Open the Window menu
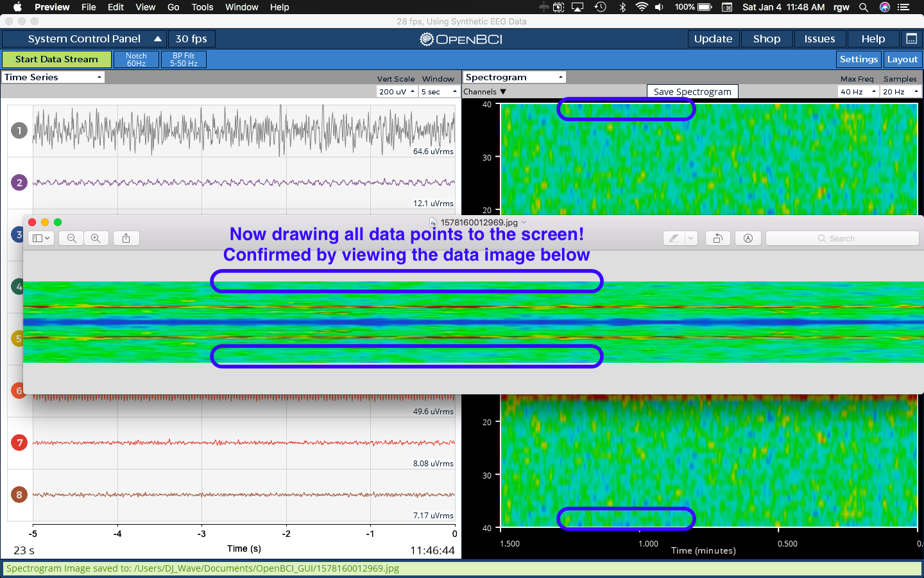The height and width of the screenshot is (578, 924). (242, 7)
